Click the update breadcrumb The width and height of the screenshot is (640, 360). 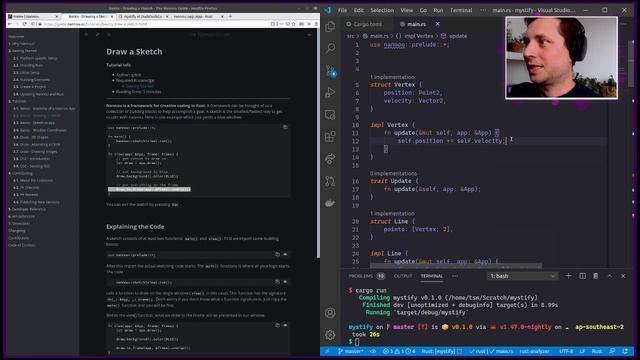coord(453,36)
